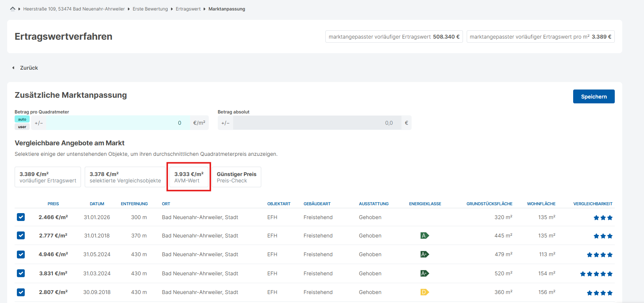Click the five-star rating of 3.831 €/m² row
Viewport: 644px width, 303px height.
pyautogui.click(x=596, y=274)
